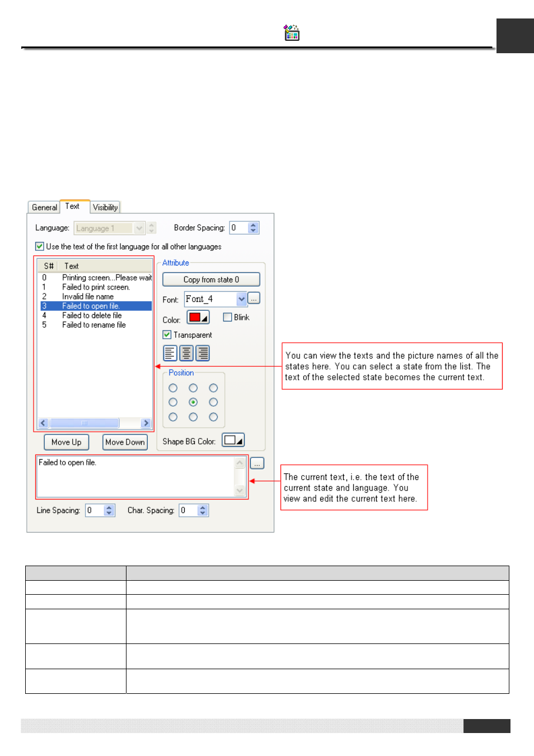
Task: Click the application icon in the page header
Action: coord(292,32)
